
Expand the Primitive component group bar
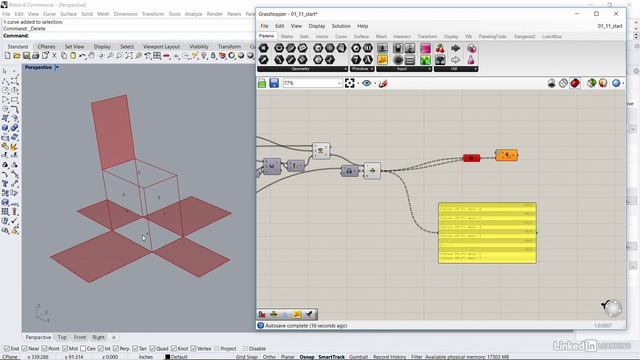coord(362,69)
